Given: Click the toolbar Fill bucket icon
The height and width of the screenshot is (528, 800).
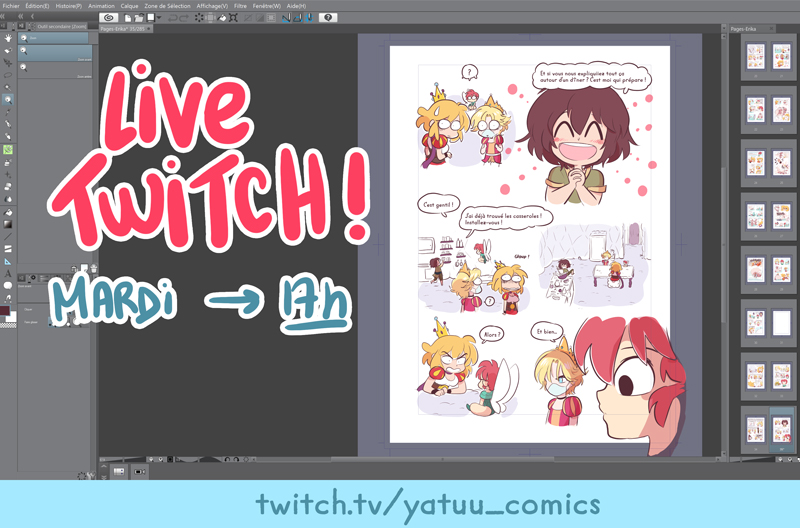Looking at the screenshot, I should click(x=222, y=18).
